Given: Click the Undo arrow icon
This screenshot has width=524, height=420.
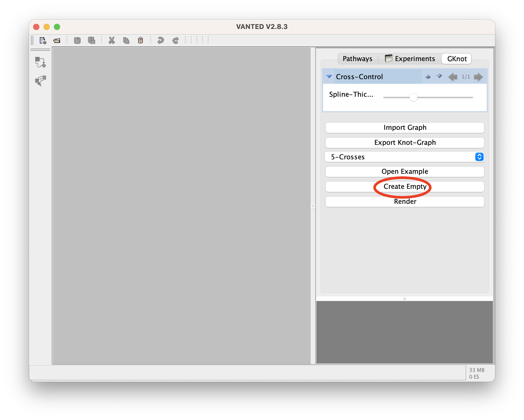Looking at the screenshot, I should [161, 40].
